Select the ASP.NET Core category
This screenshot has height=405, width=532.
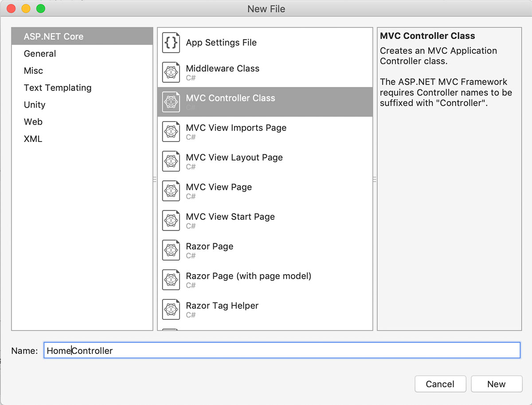point(82,36)
